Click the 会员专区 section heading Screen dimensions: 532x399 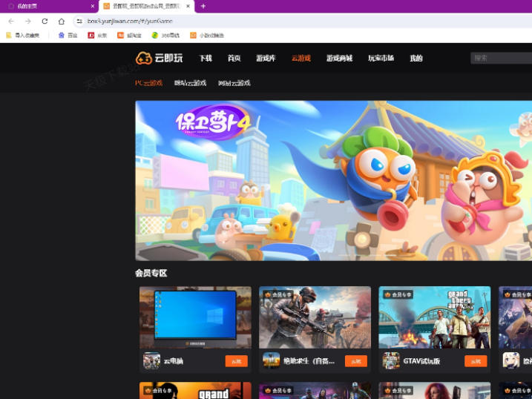point(151,273)
